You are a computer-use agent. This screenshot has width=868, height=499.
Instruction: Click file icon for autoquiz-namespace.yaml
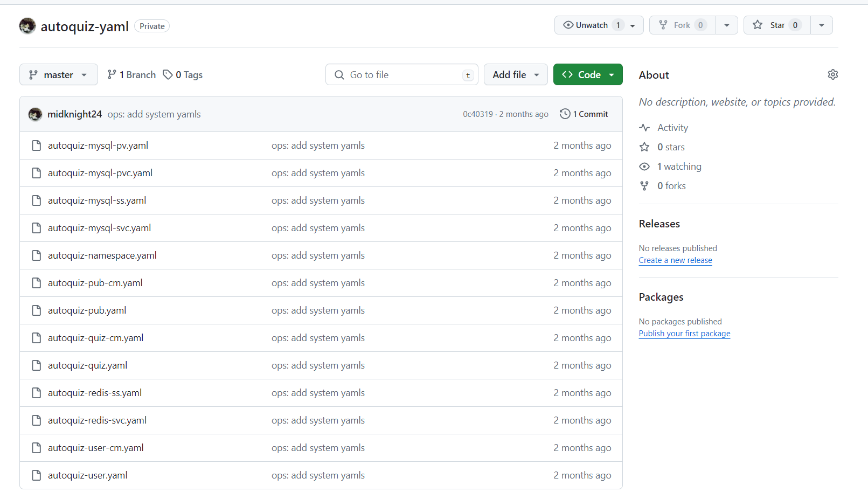pyautogui.click(x=37, y=255)
